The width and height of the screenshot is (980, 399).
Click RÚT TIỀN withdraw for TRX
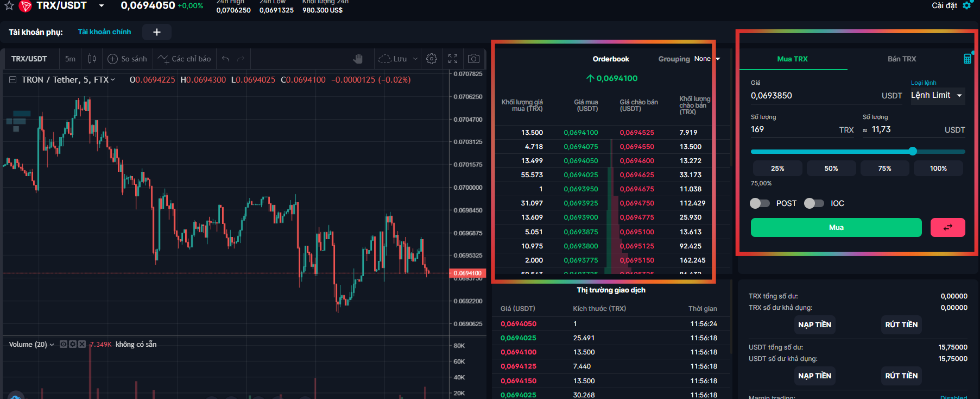point(901,325)
